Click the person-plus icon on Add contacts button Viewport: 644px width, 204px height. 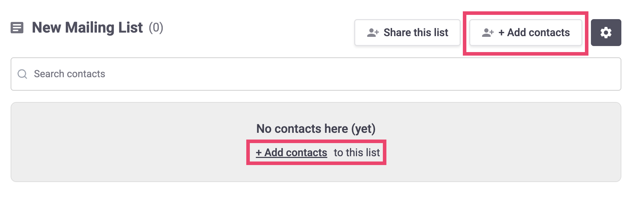488,32
